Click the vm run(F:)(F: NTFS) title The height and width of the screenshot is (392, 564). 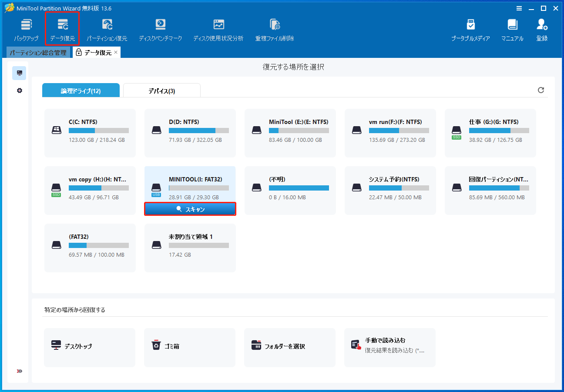pyautogui.click(x=396, y=122)
